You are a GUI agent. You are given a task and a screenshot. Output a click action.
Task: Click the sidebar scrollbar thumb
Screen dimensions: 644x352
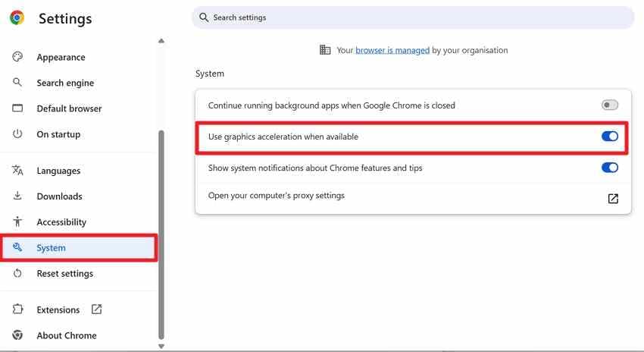pyautogui.click(x=161, y=234)
